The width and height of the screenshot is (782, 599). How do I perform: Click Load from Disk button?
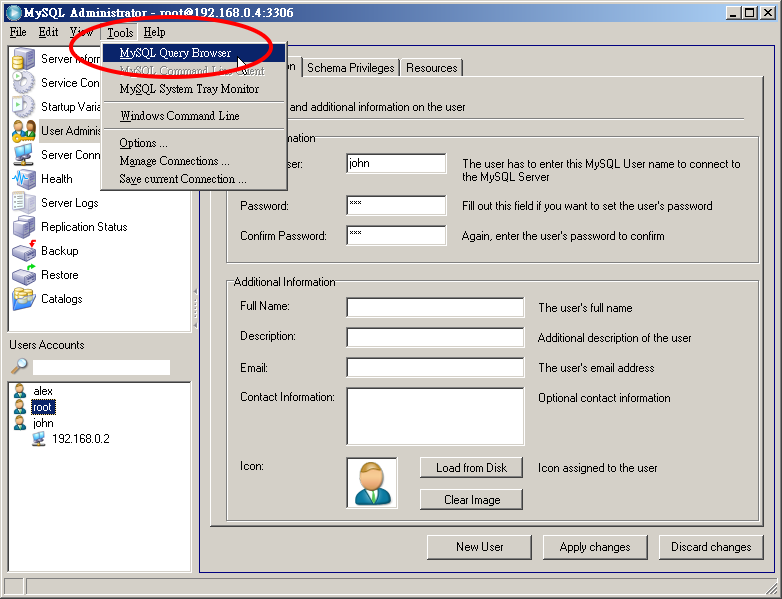click(471, 468)
